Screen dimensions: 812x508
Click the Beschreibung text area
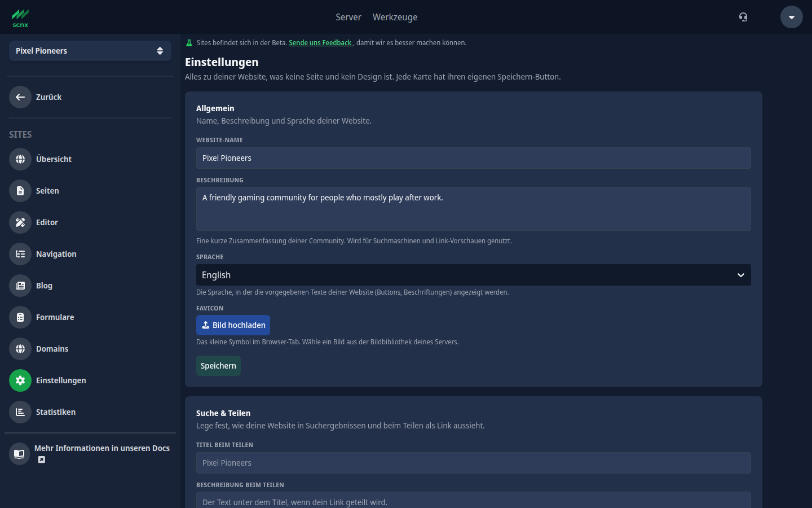coord(474,209)
